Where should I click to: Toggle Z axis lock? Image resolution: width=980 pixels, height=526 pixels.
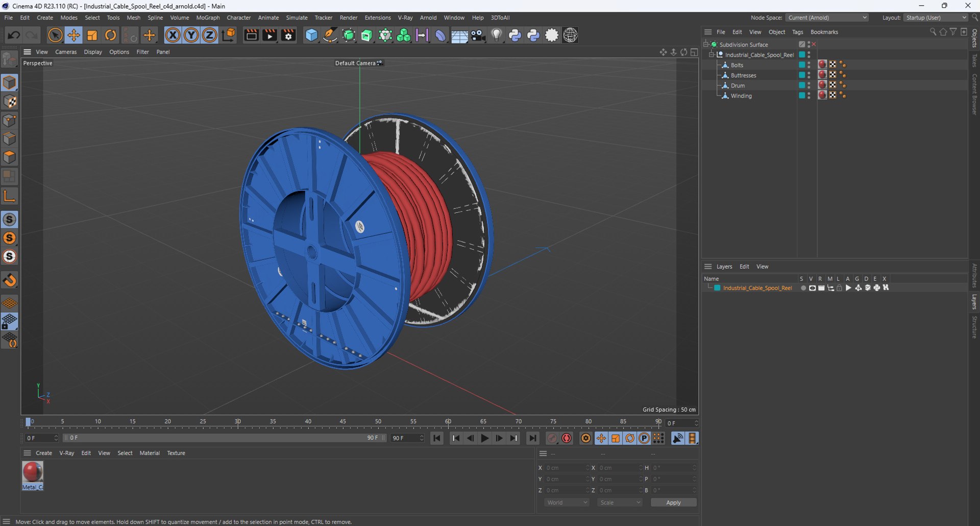[x=210, y=35]
